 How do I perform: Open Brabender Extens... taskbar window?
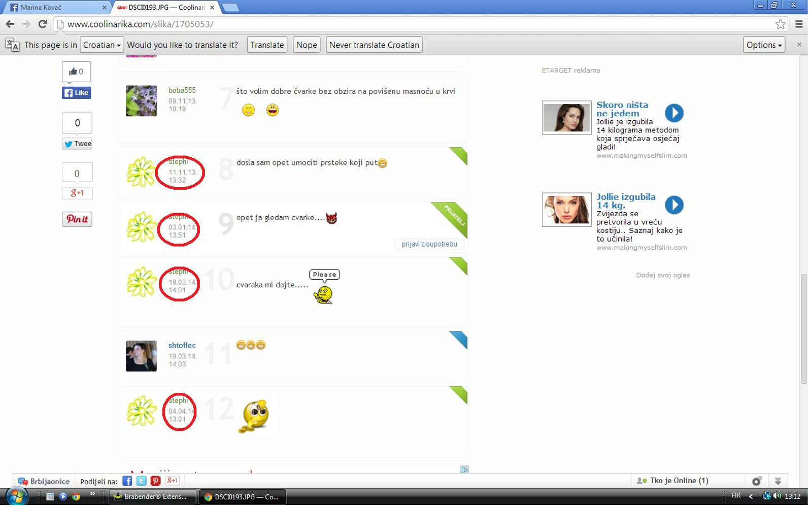pyautogui.click(x=152, y=496)
